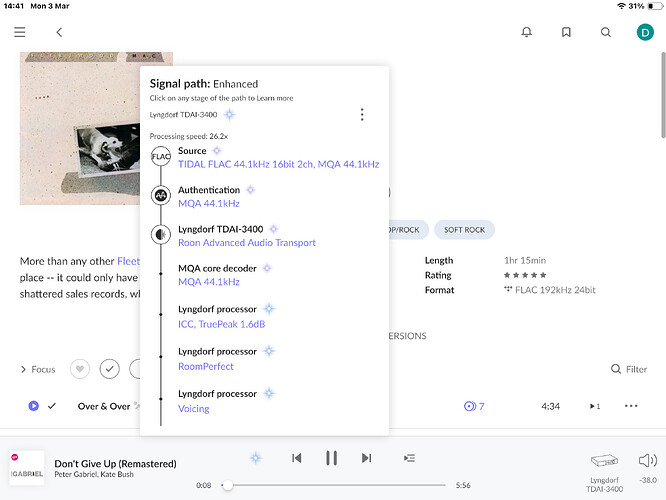
Task: Open the ICC, TruePeak 1.6dB link
Action: 221,325
